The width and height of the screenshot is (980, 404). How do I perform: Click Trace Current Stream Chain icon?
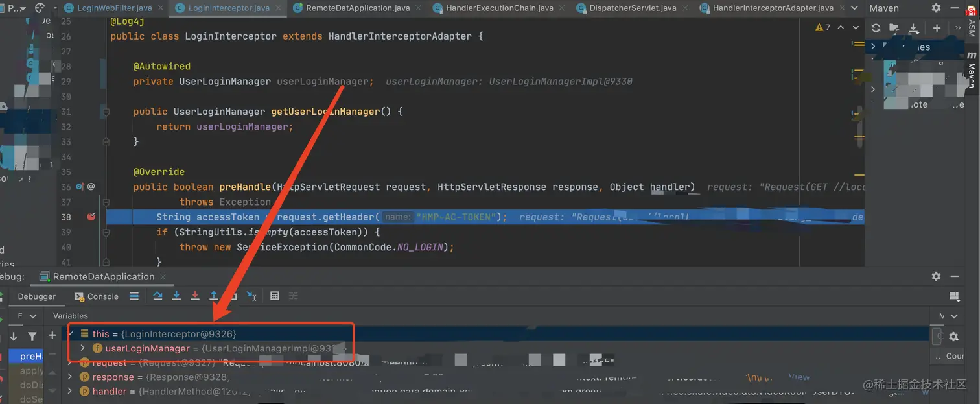(293, 296)
